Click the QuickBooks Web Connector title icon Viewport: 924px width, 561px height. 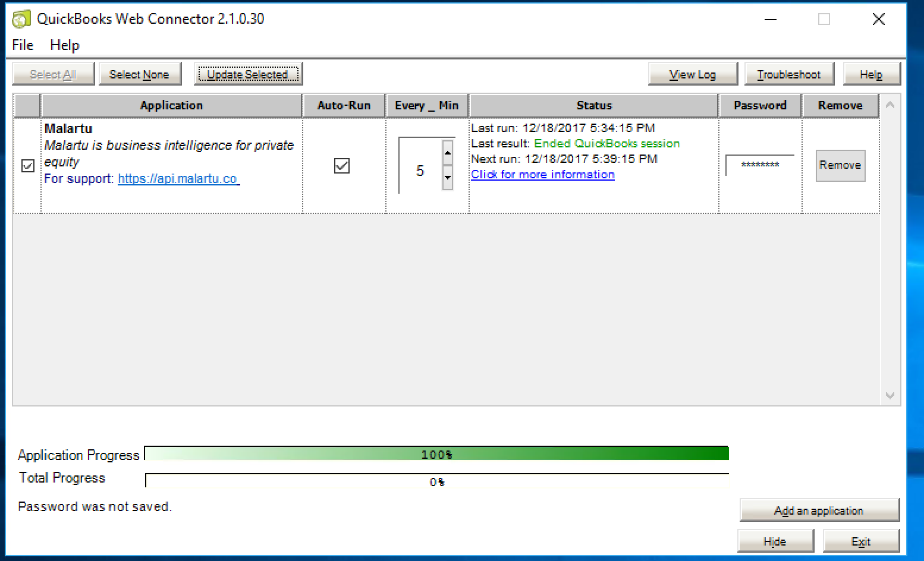click(21, 19)
